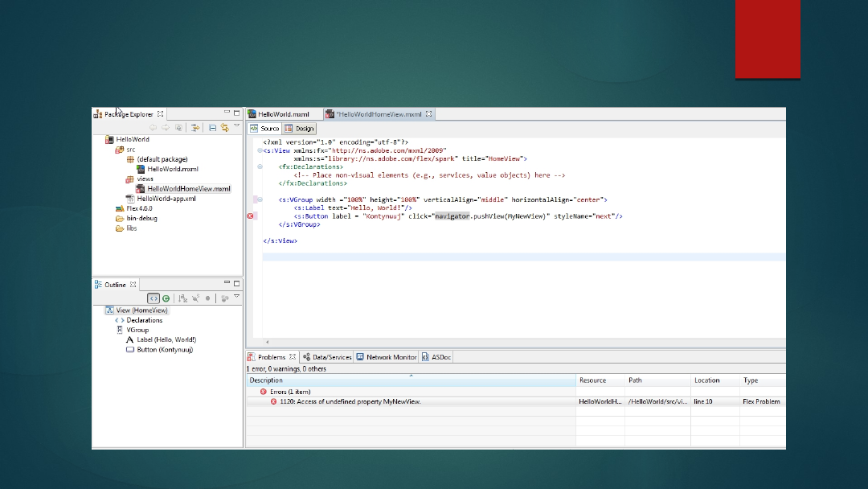The width and height of the screenshot is (868, 489).
Task: Click error marker icon in editor gutter
Action: pyautogui.click(x=250, y=216)
